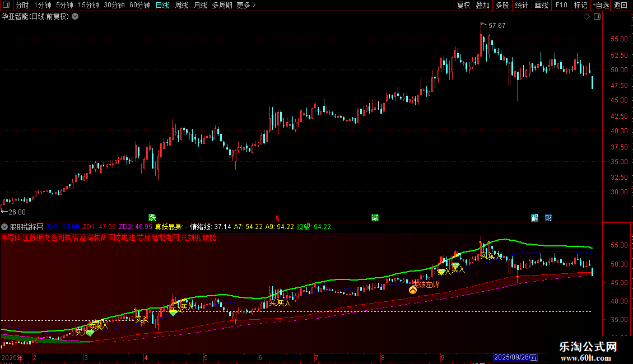Click the 固态电池 sector tag
Screen dimensions: 633x364
click(x=122, y=237)
